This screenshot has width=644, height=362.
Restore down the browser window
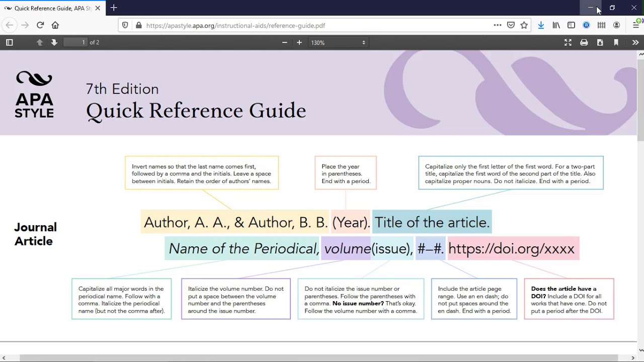click(612, 8)
